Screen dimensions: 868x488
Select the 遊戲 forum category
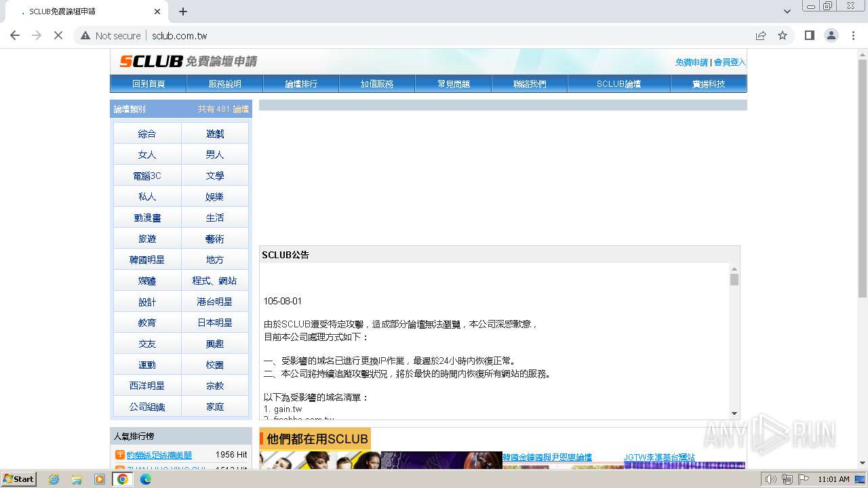(x=215, y=134)
